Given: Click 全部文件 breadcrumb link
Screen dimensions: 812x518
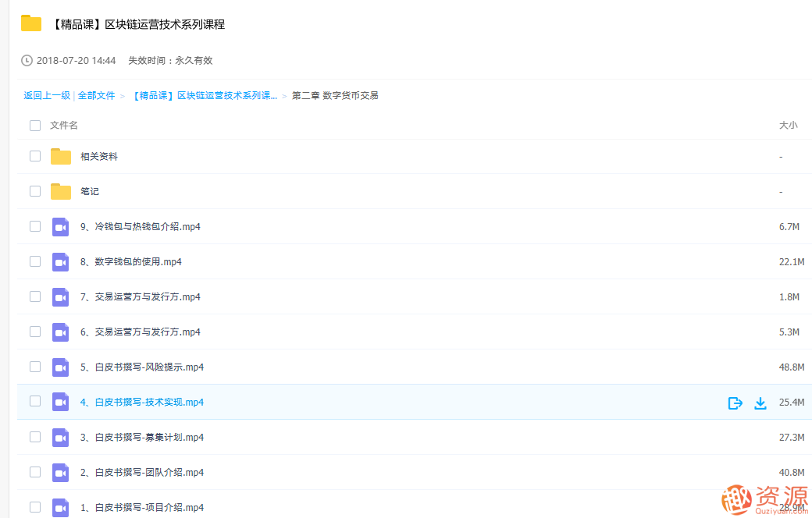Looking at the screenshot, I should pyautogui.click(x=96, y=95).
